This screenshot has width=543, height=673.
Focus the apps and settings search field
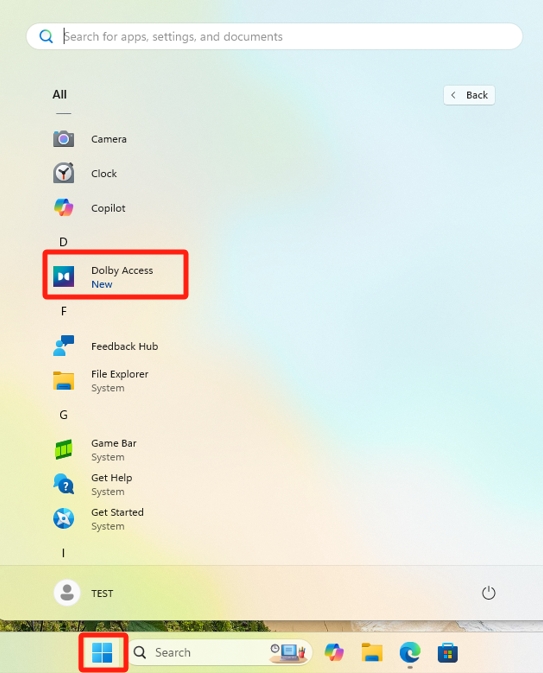click(274, 36)
